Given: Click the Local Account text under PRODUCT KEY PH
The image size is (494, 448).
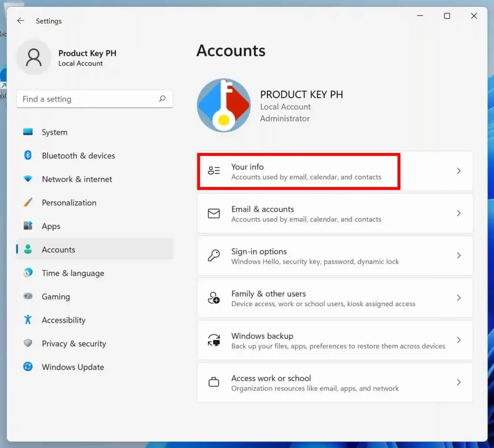Looking at the screenshot, I should (x=285, y=107).
